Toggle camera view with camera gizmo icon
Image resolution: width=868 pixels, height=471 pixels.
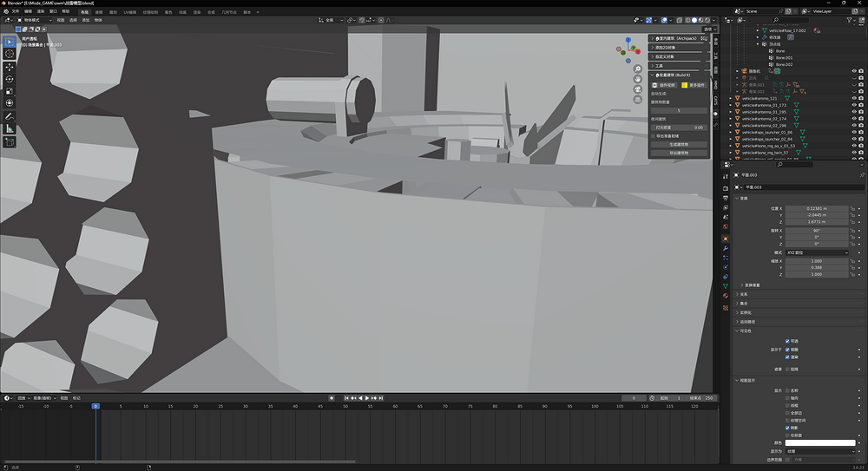[x=638, y=88]
